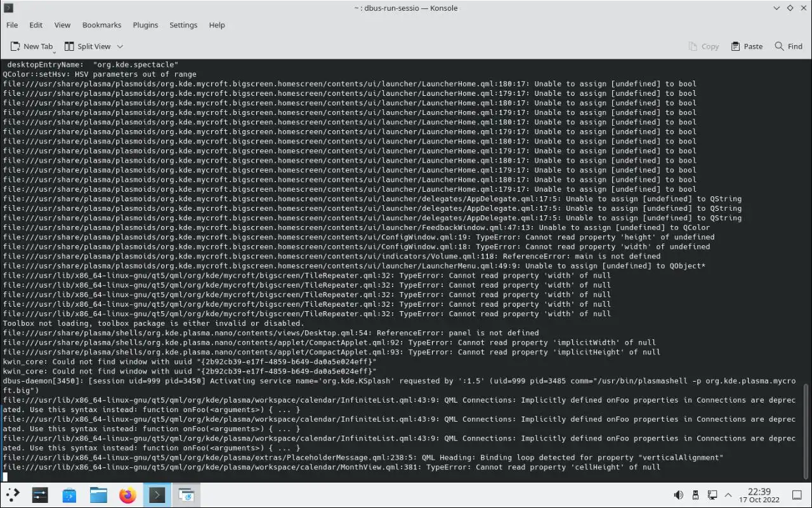This screenshot has height=508, width=812.
Task: Launch Firefox from the taskbar
Action: pyautogui.click(x=128, y=495)
